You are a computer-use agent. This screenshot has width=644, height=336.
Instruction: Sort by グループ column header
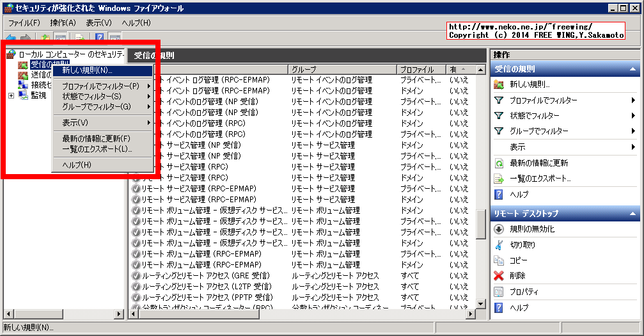[343, 70]
